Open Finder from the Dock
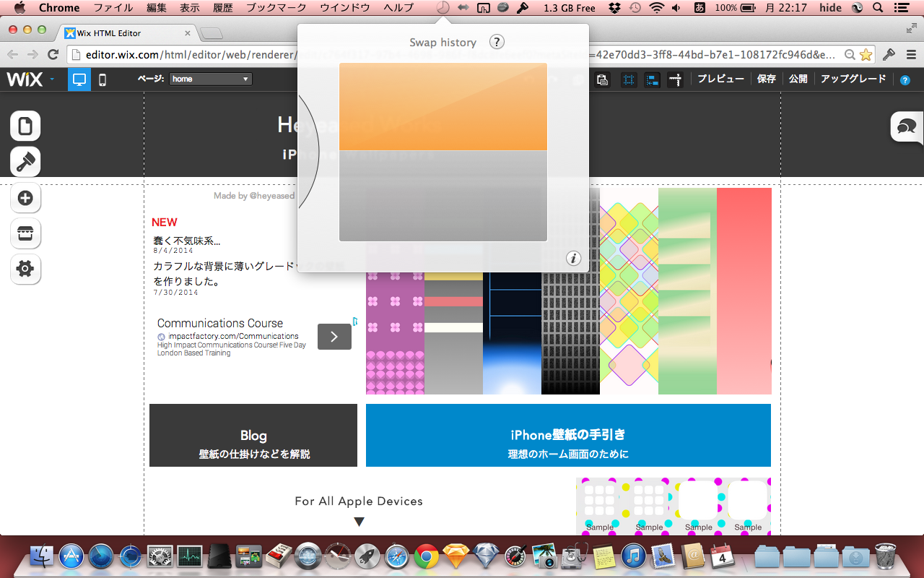The width and height of the screenshot is (924, 578). click(43, 556)
